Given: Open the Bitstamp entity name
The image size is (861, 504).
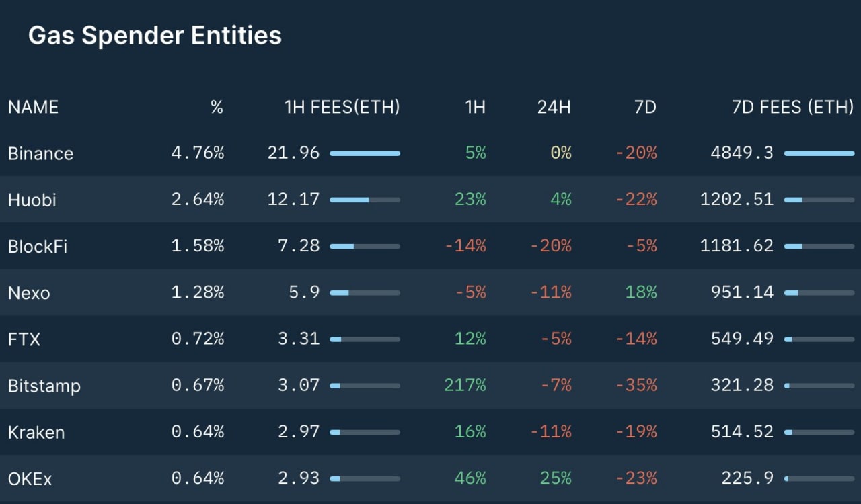Looking at the screenshot, I should point(44,386).
